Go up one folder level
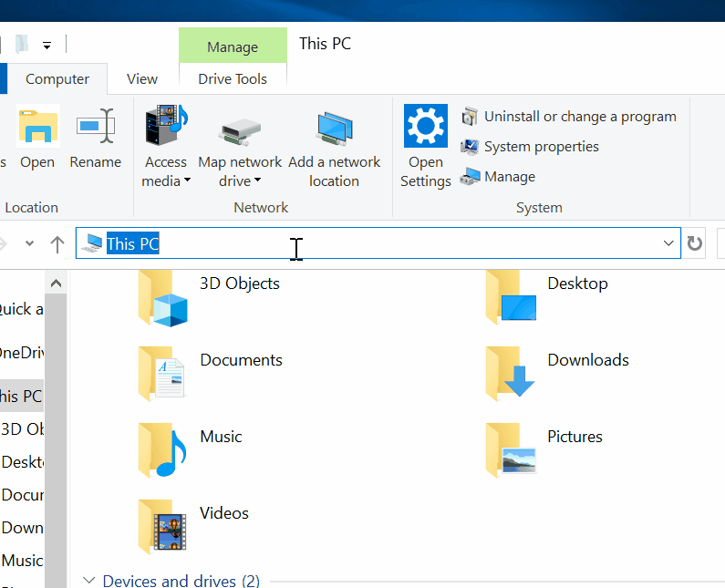725x588 pixels. [x=57, y=243]
